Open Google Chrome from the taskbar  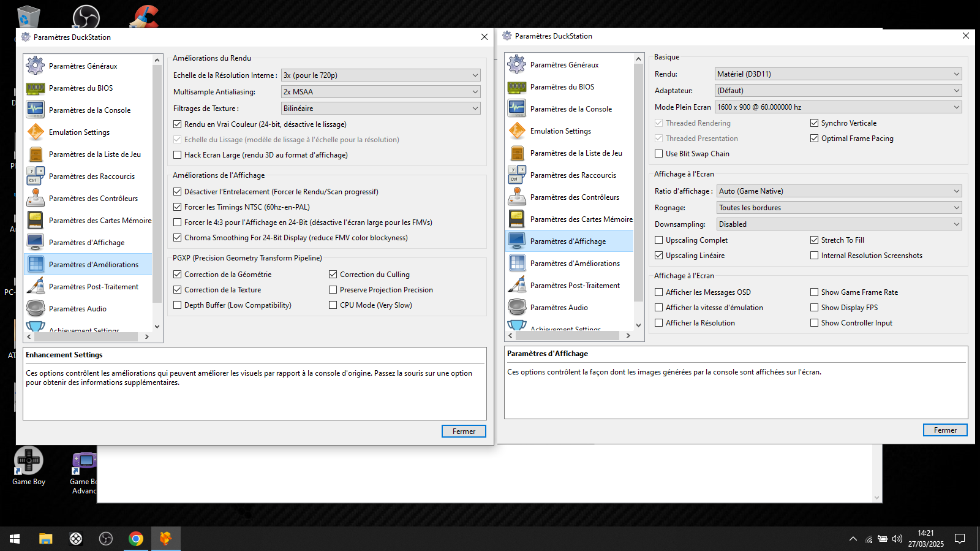(136, 539)
